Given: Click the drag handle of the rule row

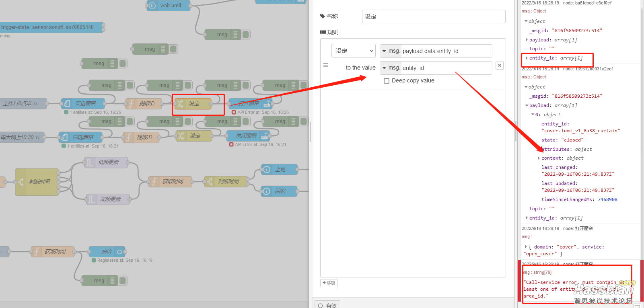Looking at the screenshot, I should [x=326, y=65].
